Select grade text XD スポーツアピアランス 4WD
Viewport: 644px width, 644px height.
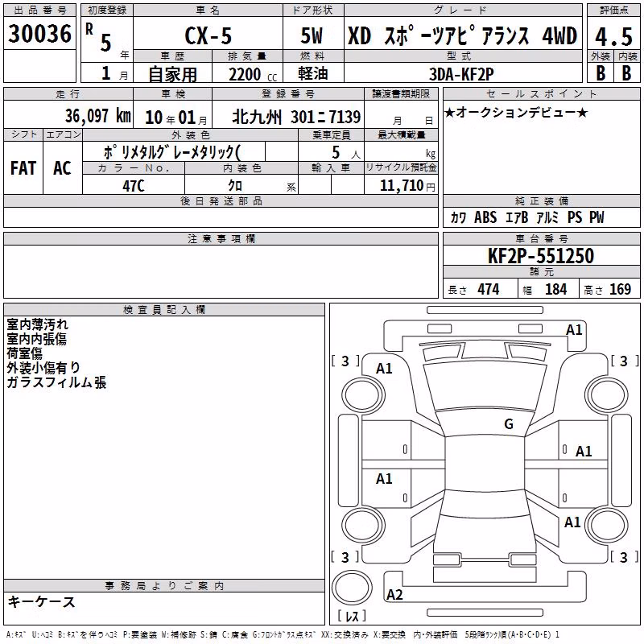pos(462,35)
